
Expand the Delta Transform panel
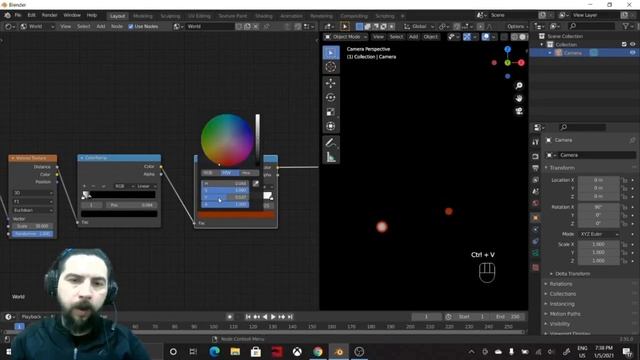click(572, 274)
